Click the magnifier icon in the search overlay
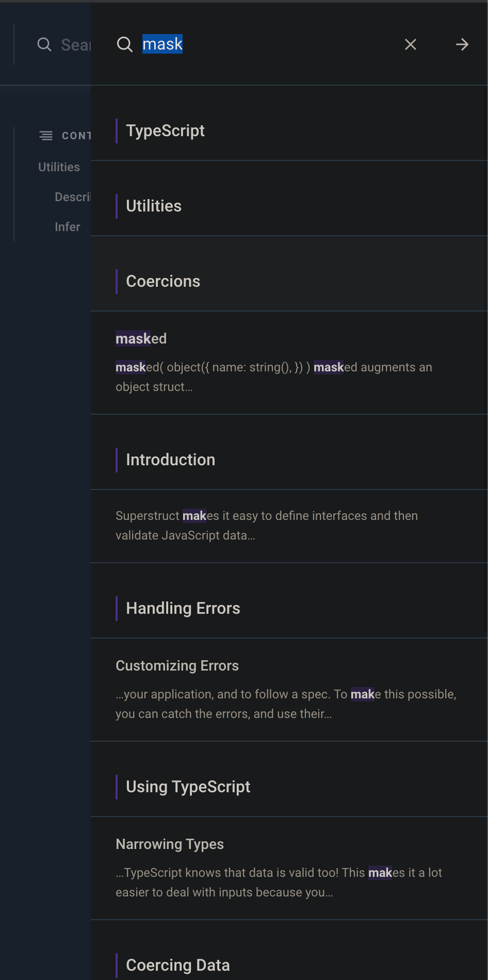This screenshot has height=980, width=488. pos(124,44)
